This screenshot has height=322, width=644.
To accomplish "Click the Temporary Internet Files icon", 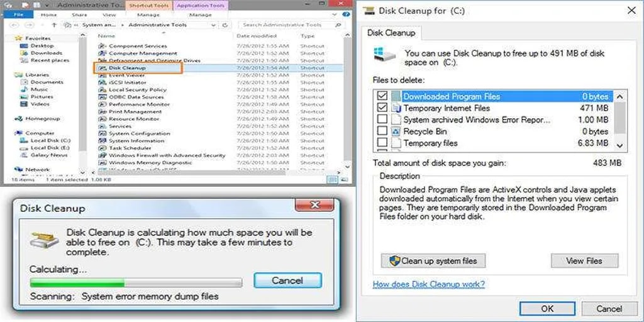I will coord(396,108).
